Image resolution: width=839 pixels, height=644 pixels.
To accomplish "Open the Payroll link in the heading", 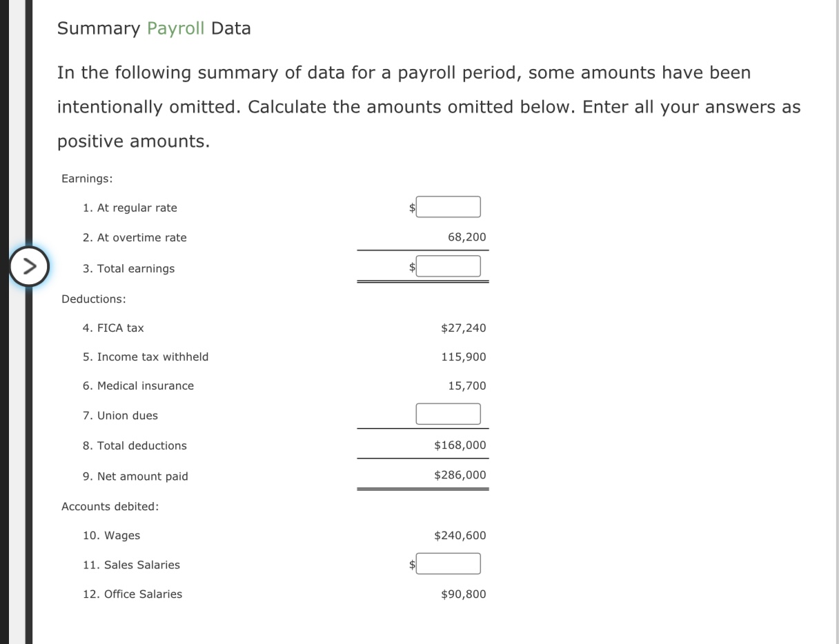I will (175, 28).
